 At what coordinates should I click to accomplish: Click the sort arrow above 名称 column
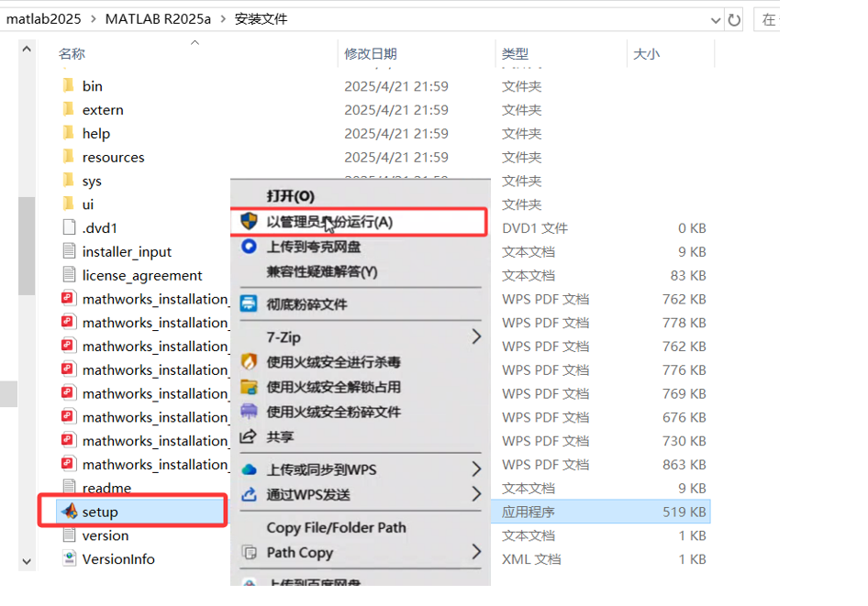(x=195, y=42)
